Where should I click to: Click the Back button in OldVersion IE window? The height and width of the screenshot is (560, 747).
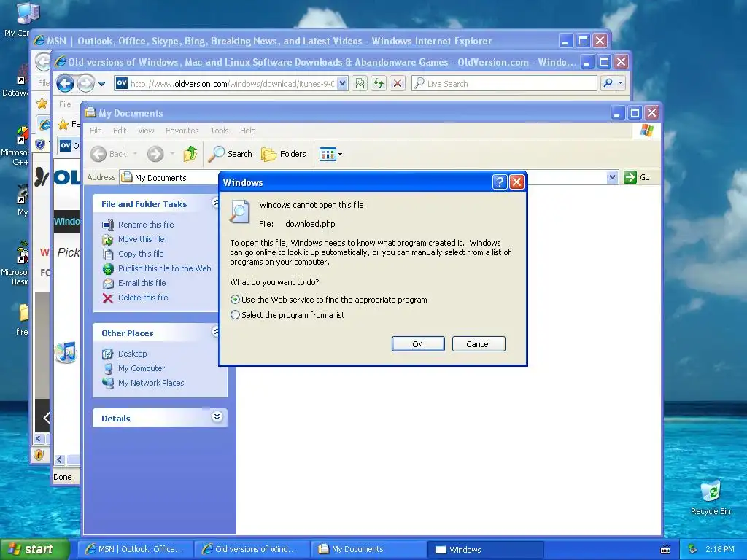click(65, 84)
